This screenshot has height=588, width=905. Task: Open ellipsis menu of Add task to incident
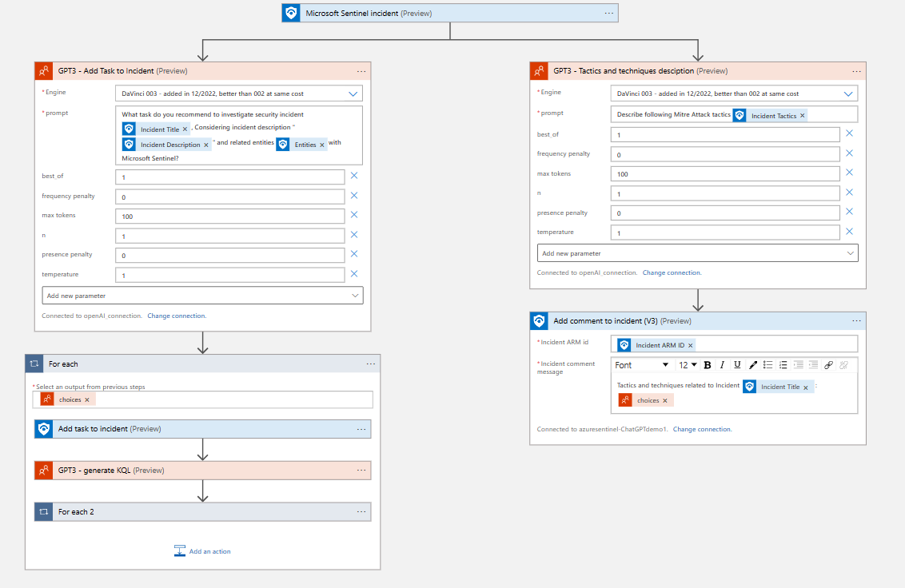361,429
